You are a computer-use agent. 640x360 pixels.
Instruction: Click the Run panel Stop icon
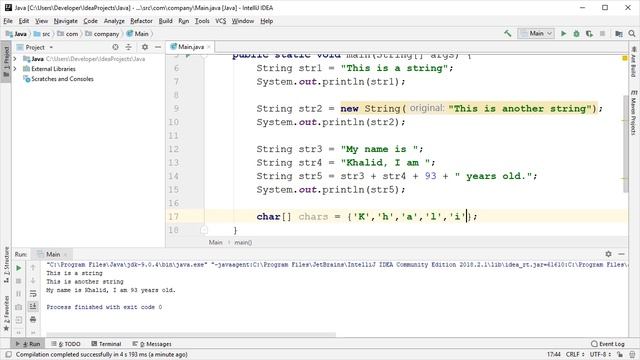[18, 281]
